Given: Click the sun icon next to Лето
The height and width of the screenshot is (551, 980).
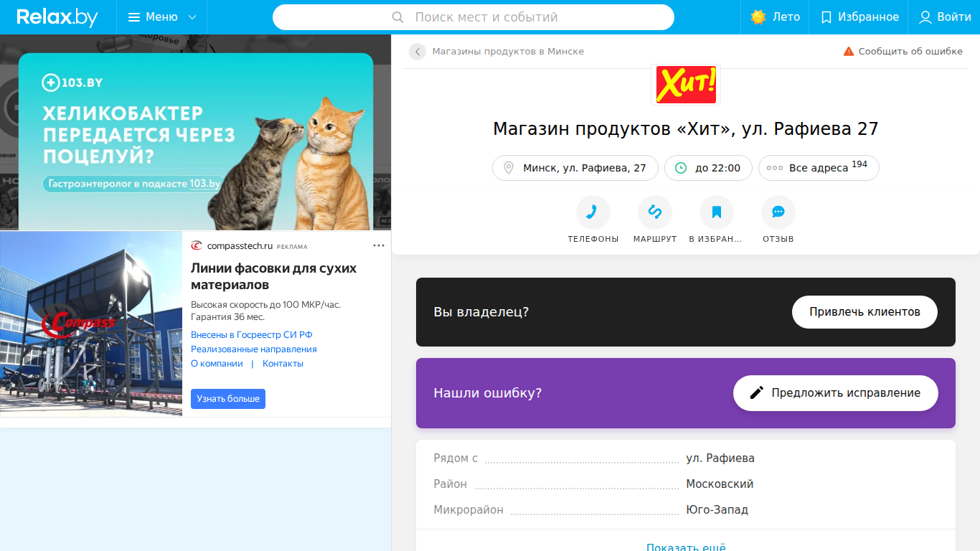Looking at the screenshot, I should point(758,17).
